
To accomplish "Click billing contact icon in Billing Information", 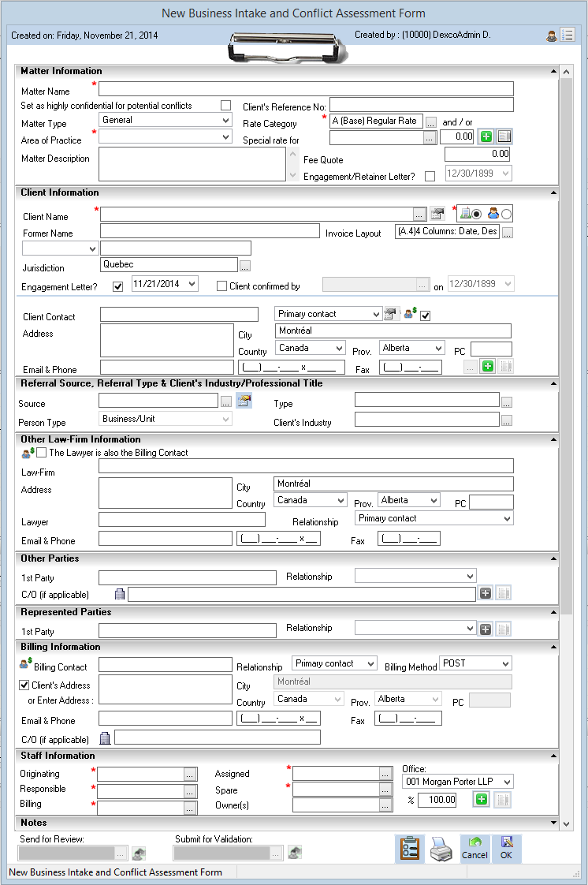I will click(26, 663).
